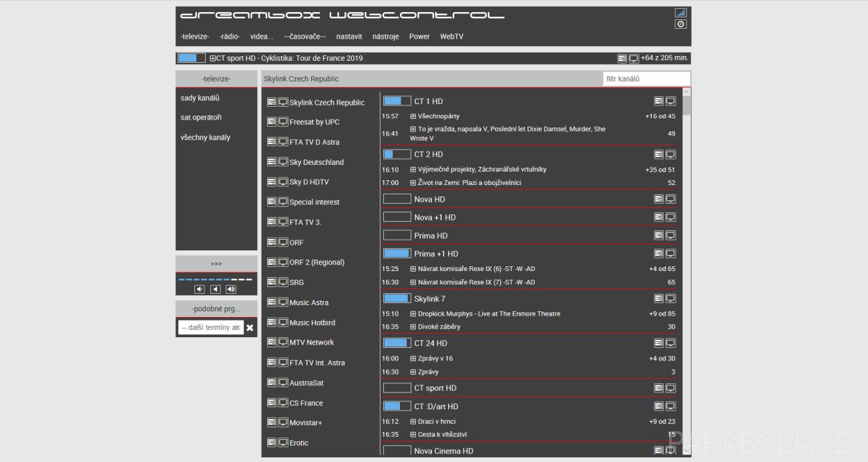Click the další termíny akt input field
The width and height of the screenshot is (868, 462).
click(x=211, y=328)
